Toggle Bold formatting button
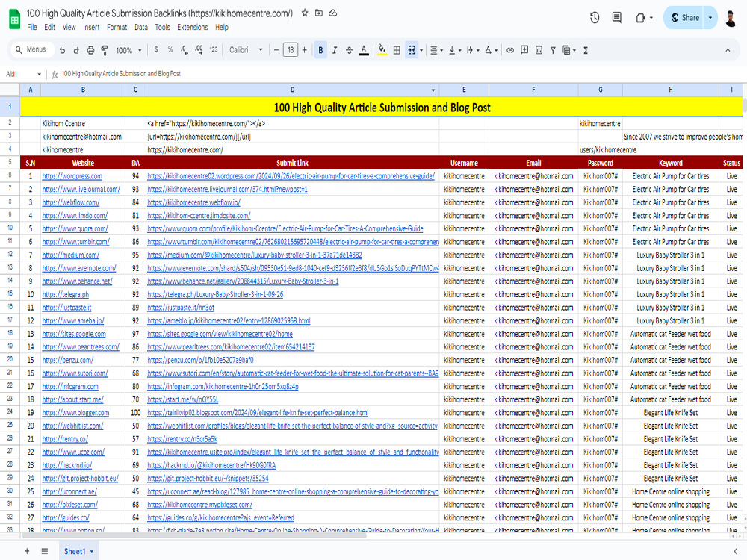The width and height of the screenshot is (747, 560). point(320,50)
